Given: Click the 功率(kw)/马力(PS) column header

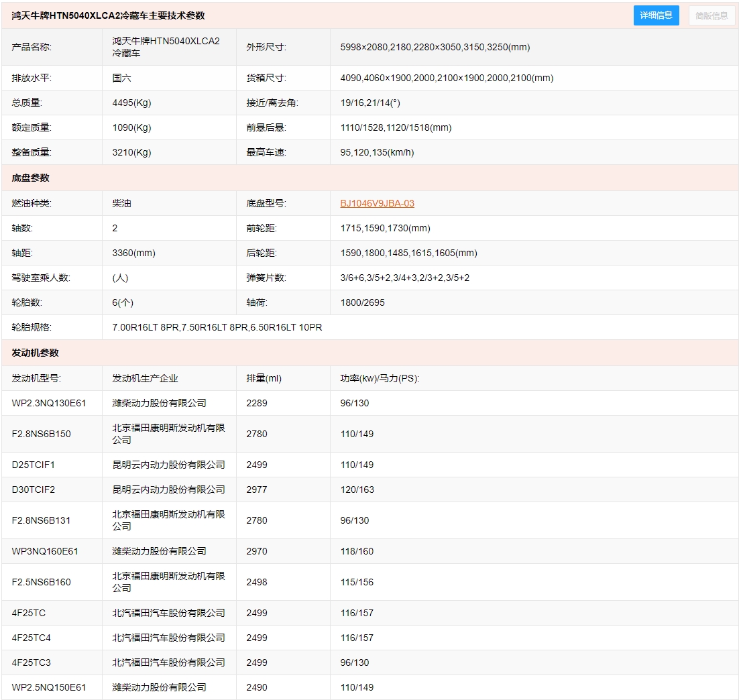Looking at the screenshot, I should [x=380, y=378].
